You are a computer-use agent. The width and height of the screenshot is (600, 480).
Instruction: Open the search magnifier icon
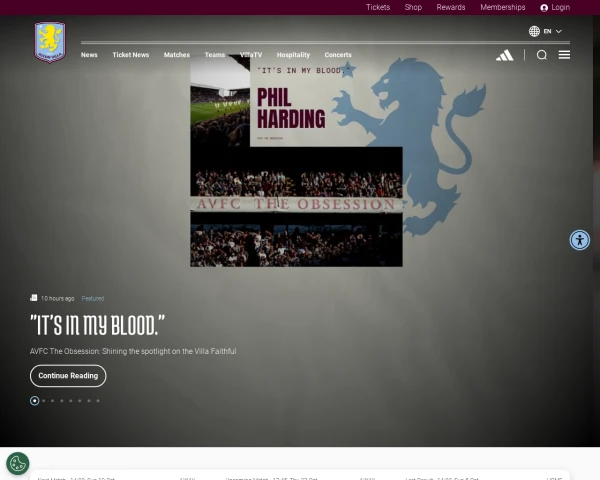(x=541, y=55)
